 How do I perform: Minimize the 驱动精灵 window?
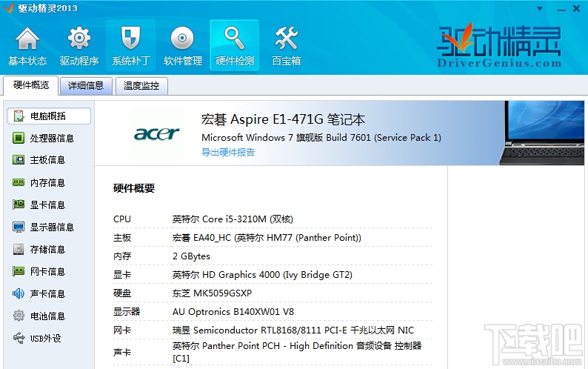[561, 9]
